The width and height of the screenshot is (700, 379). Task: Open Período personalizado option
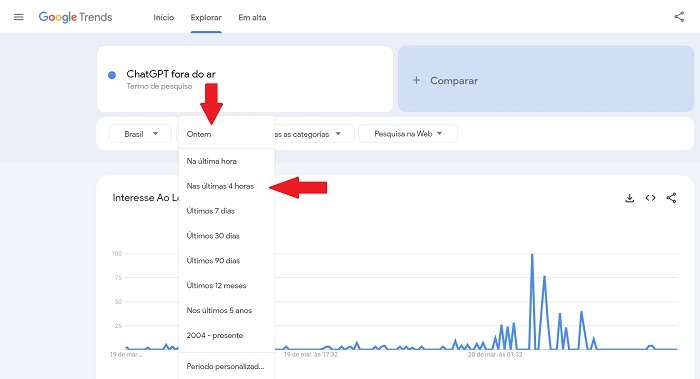point(227,366)
